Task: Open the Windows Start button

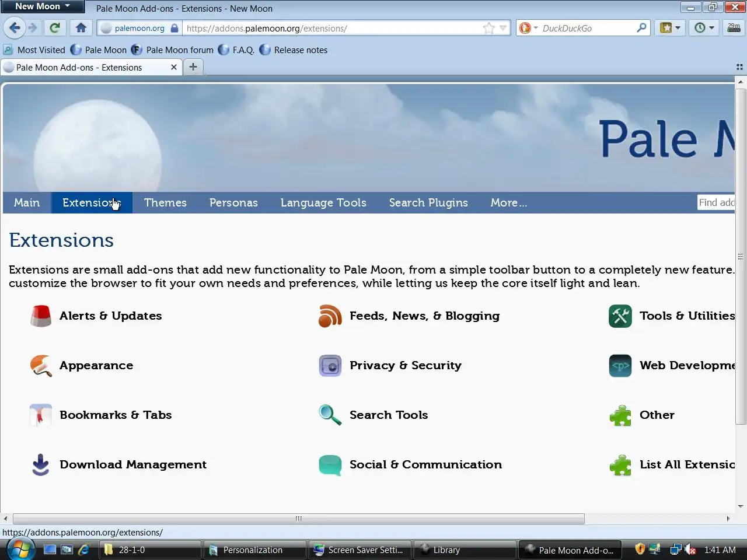Action: point(20,549)
